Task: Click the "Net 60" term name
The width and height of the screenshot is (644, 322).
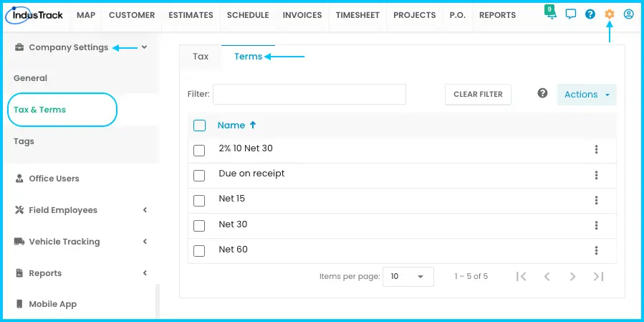Action: coord(233,250)
